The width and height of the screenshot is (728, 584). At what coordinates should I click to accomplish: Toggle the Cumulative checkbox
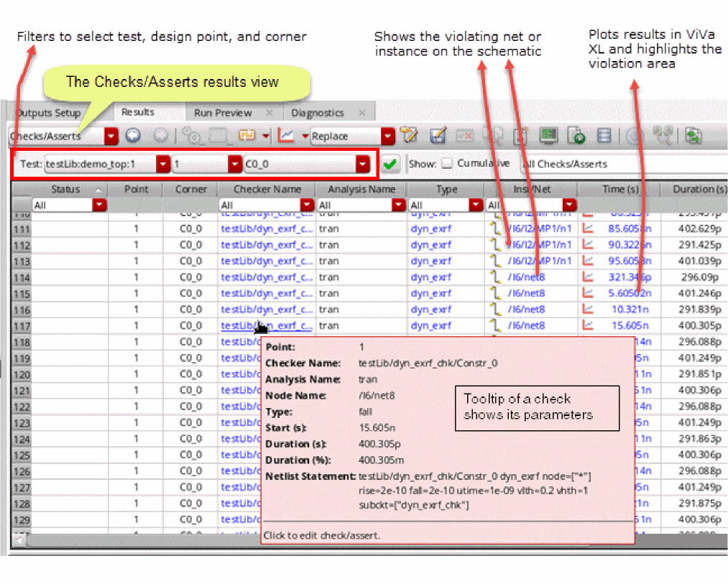(446, 164)
